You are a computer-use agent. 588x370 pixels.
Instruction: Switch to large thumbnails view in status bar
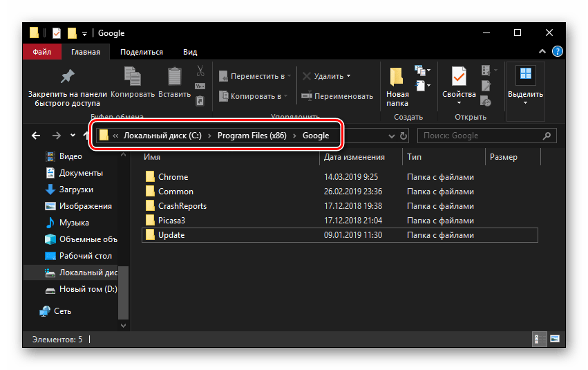click(553, 340)
